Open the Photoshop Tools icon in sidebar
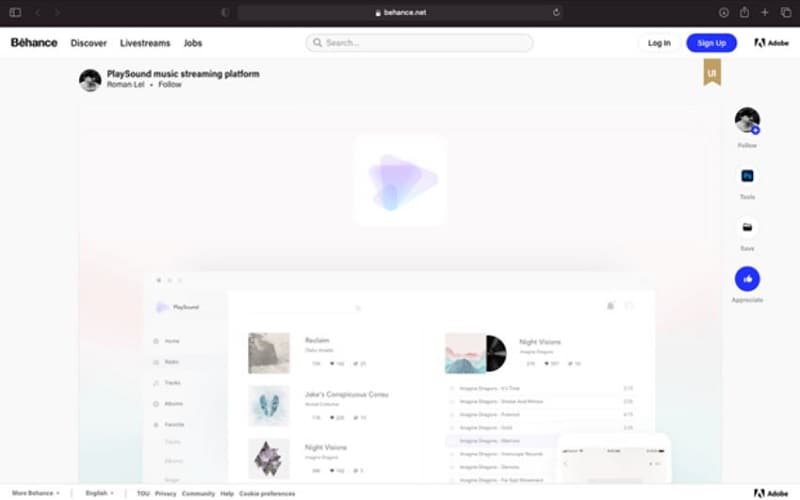 point(747,176)
